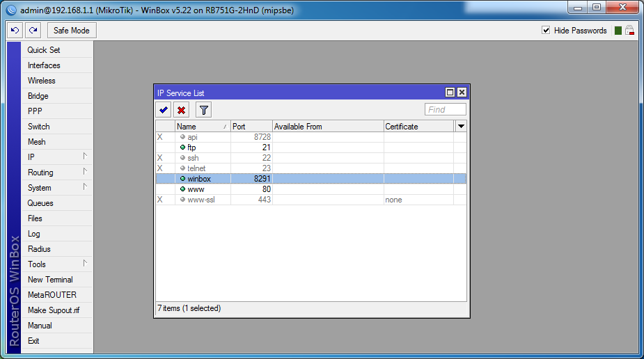Sort by the Name column header
The width and height of the screenshot is (644, 359).
click(x=203, y=127)
